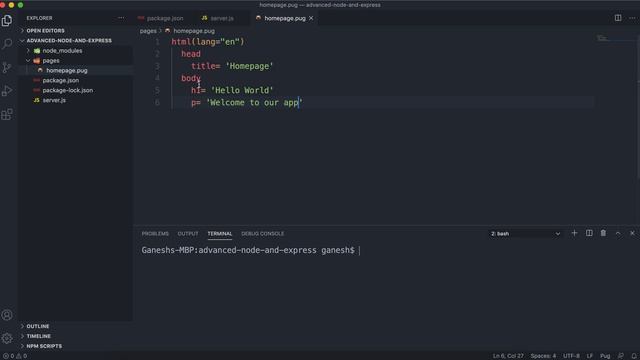Viewport: 640px width, 360px height.
Task: Open the Accounts menu icon
Action: click(7, 315)
